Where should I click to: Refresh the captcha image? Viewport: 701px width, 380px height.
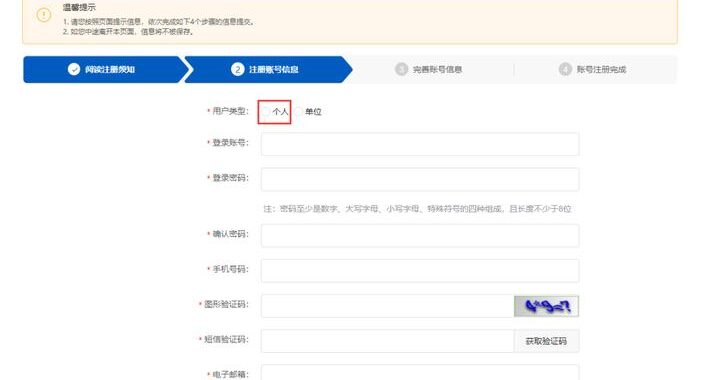546,306
